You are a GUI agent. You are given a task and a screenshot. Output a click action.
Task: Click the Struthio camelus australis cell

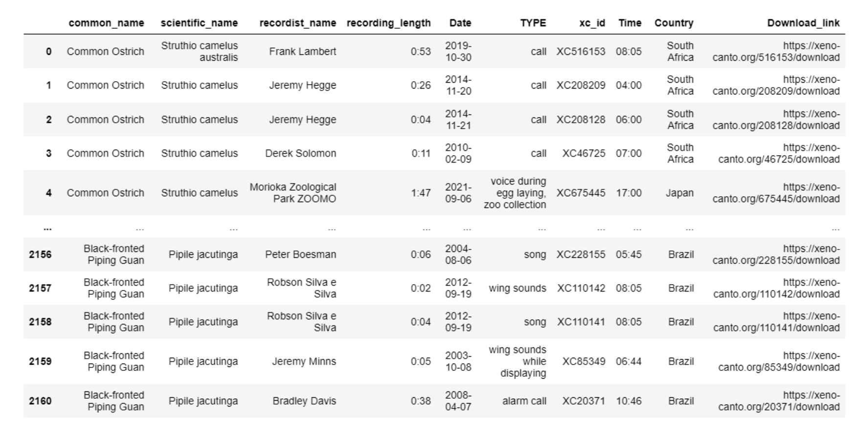(x=200, y=51)
